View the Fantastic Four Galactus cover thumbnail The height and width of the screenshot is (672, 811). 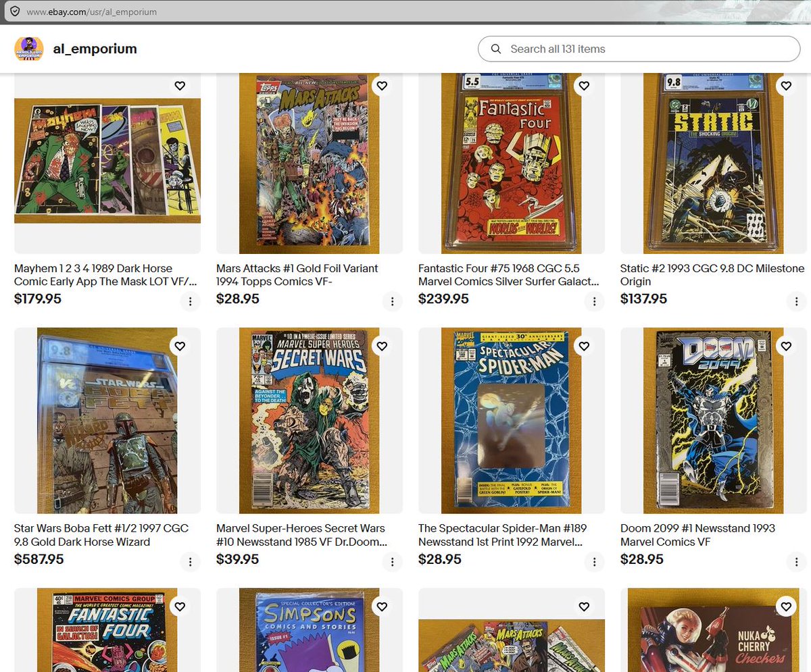[x=107, y=630]
